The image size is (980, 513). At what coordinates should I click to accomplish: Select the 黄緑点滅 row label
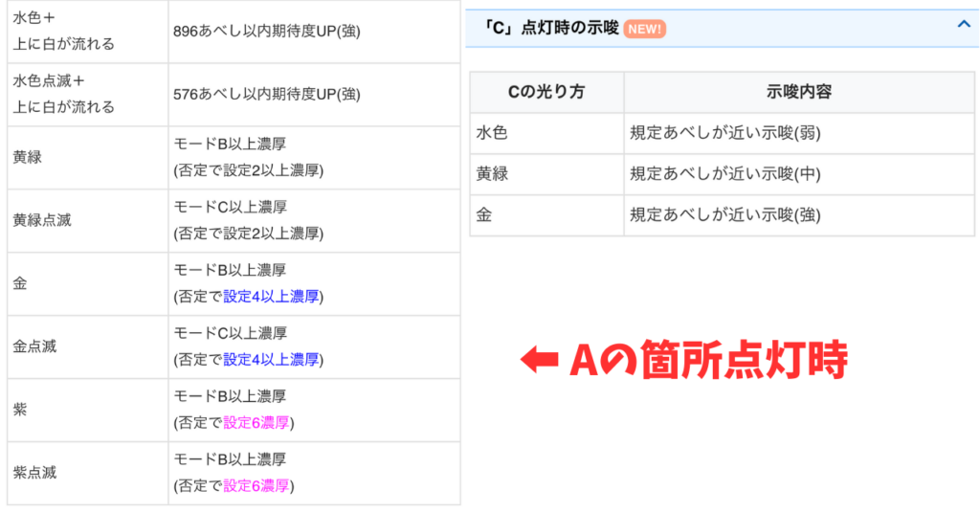[41, 220]
